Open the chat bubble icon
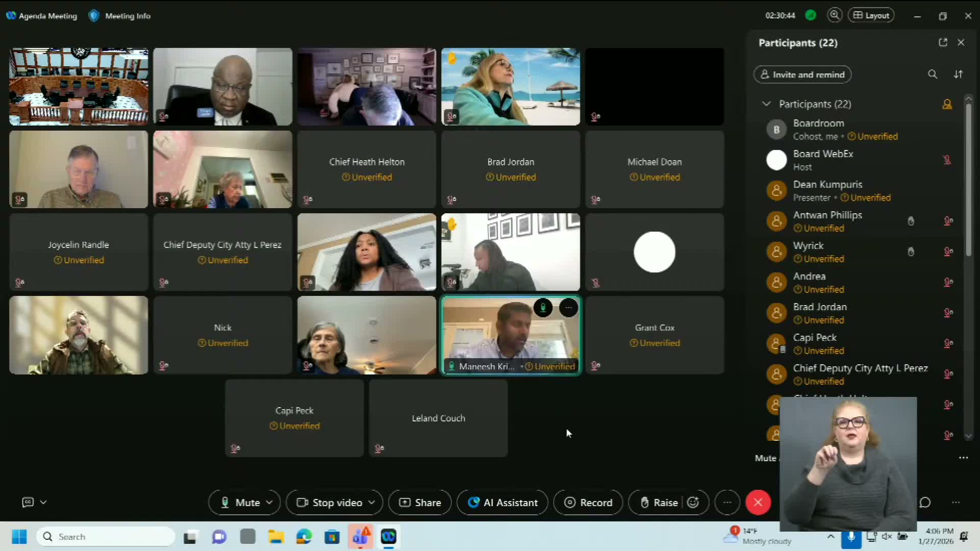Screen dimensions: 980x551 pyautogui.click(x=925, y=503)
